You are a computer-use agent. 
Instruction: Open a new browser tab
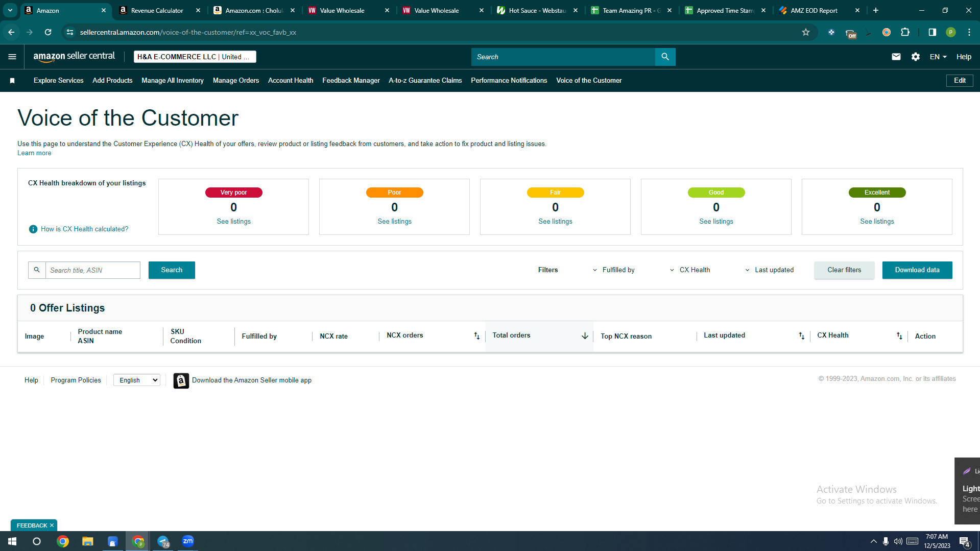pos(876,10)
